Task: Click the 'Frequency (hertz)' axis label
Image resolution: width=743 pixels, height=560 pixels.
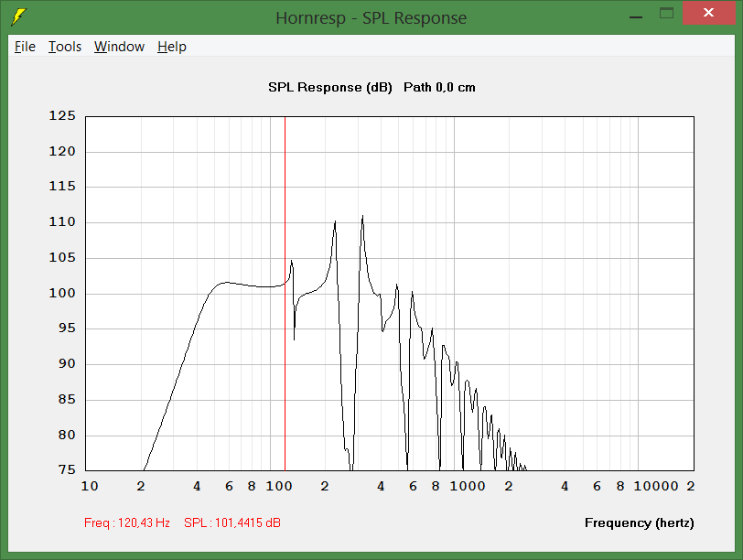Action: (640, 522)
